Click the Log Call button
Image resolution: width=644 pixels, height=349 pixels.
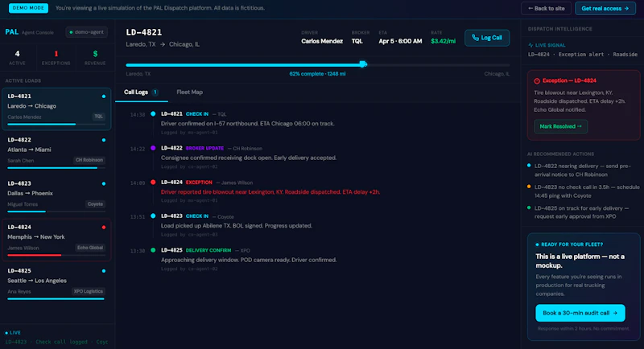(487, 38)
